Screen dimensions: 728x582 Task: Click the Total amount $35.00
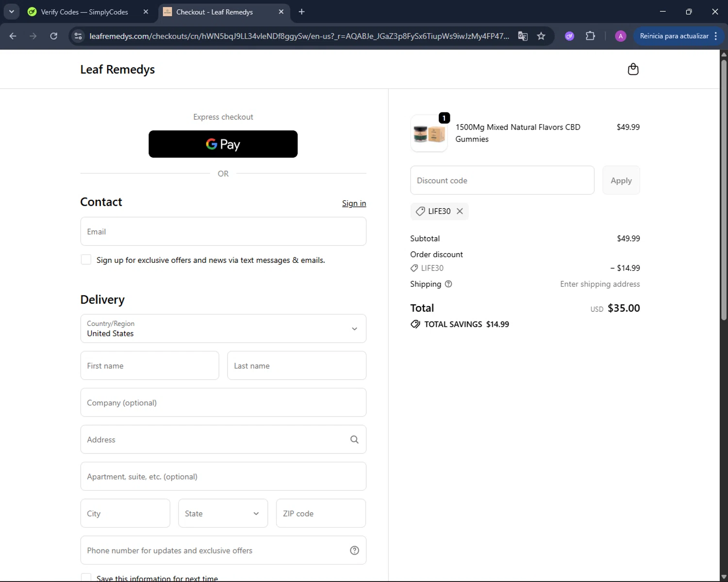624,308
